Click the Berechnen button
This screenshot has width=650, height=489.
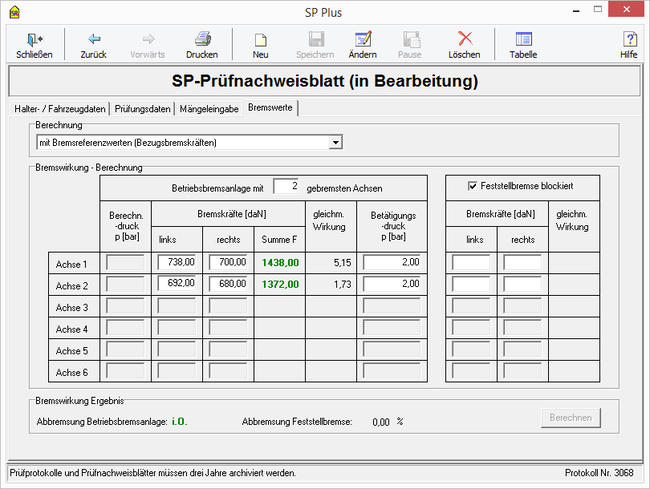(570, 418)
